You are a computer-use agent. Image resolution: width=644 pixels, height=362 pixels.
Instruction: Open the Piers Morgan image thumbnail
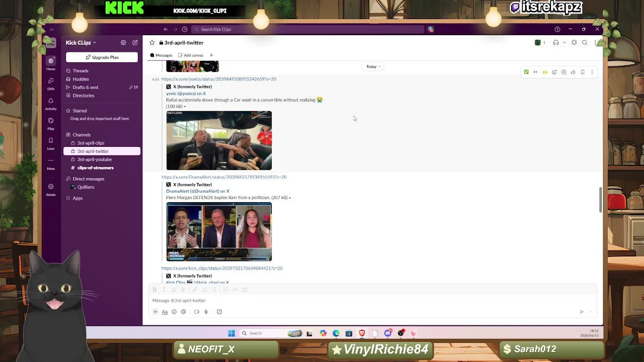tap(219, 232)
